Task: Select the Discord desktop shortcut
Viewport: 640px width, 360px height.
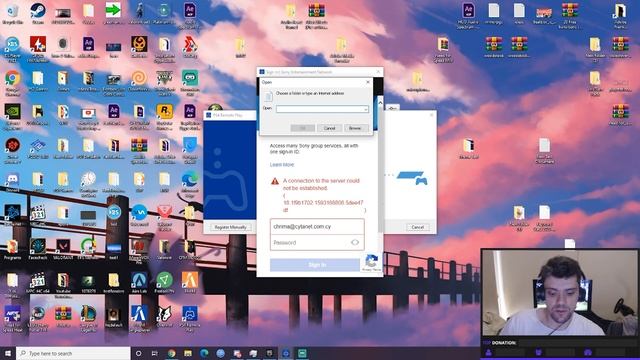Action: point(12,182)
